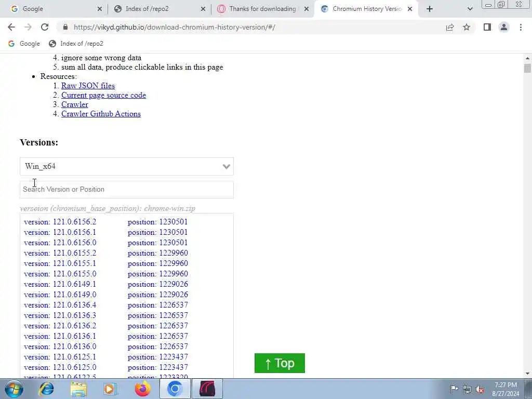Viewport: 532px width, 399px height.
Task: Open the Windows Start menu
Action: coord(14,389)
